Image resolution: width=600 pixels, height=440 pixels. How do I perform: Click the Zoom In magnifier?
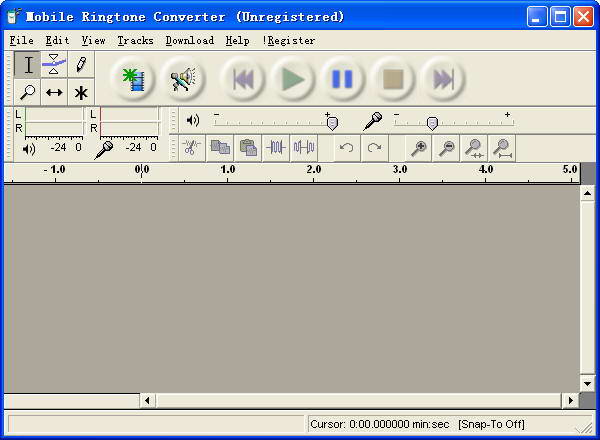coord(419,148)
